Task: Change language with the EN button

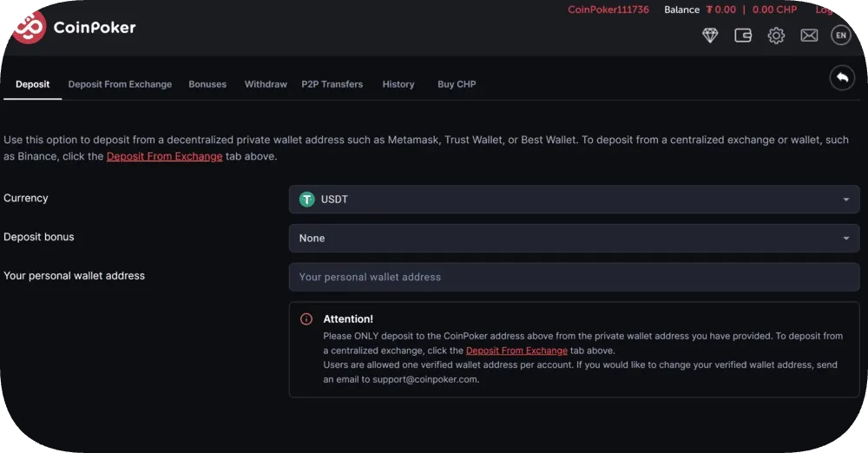Action: [841, 36]
